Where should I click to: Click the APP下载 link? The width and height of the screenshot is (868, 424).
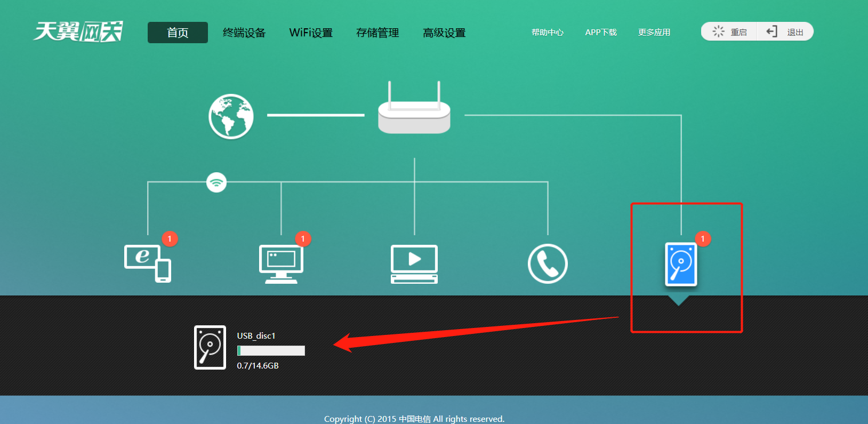[601, 33]
